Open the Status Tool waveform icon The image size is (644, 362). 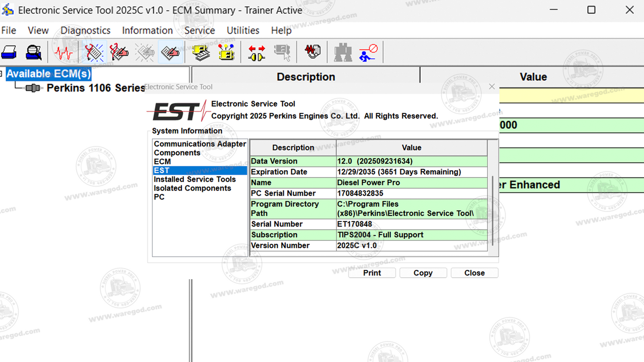pyautogui.click(x=64, y=53)
